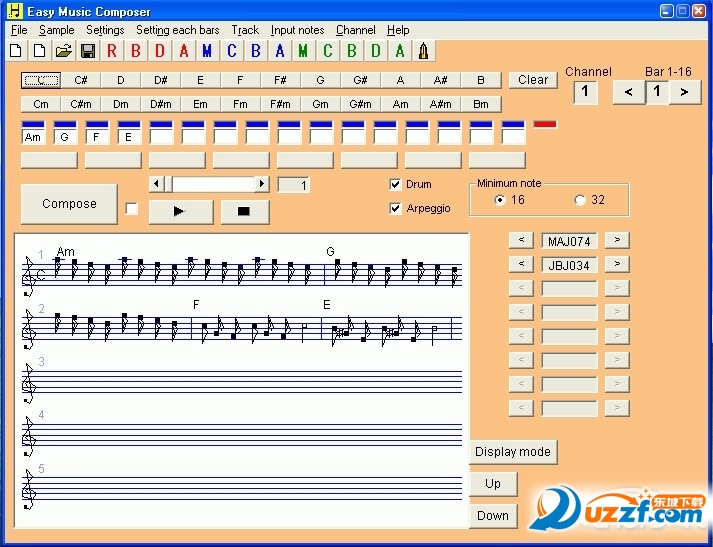Viewport: 713px width, 547px height.
Task: Go to previous bar range with < arrow
Action: tap(629, 92)
